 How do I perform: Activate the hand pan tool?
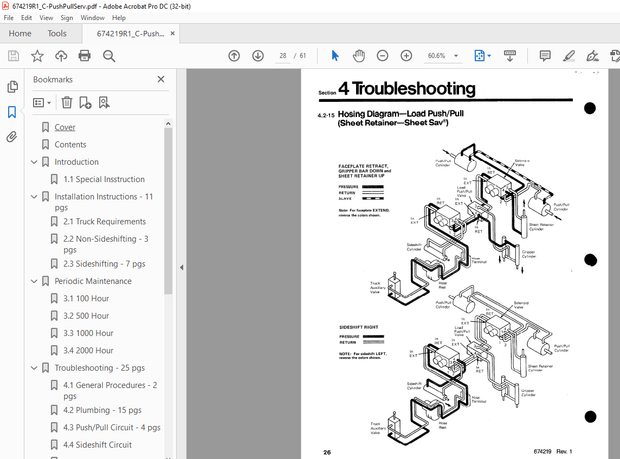click(x=359, y=56)
